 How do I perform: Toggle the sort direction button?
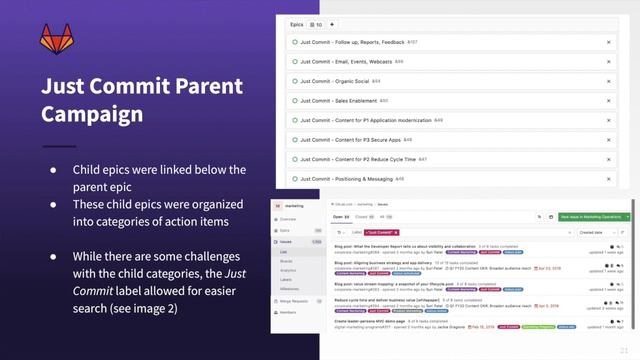(623, 233)
